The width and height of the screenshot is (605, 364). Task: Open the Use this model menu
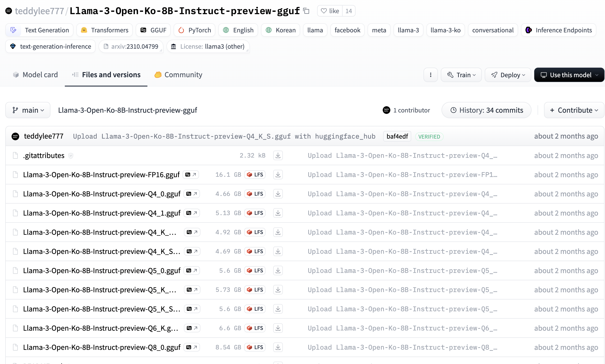coord(569,75)
